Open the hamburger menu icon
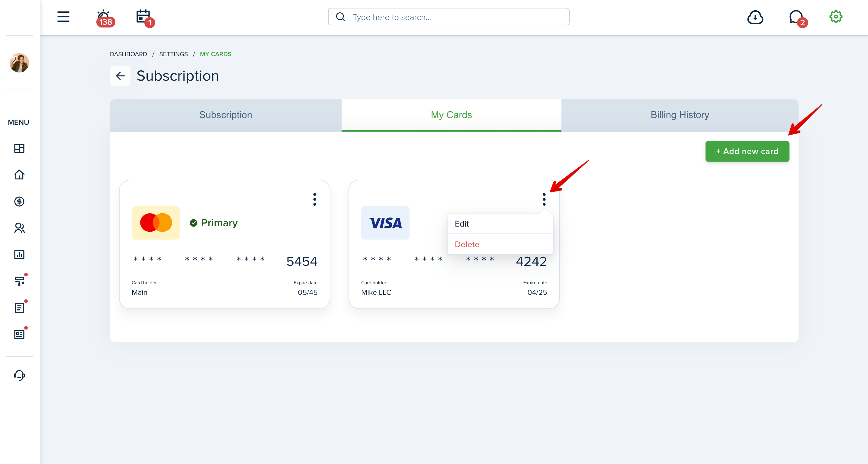The height and width of the screenshot is (464, 868). 63,17
